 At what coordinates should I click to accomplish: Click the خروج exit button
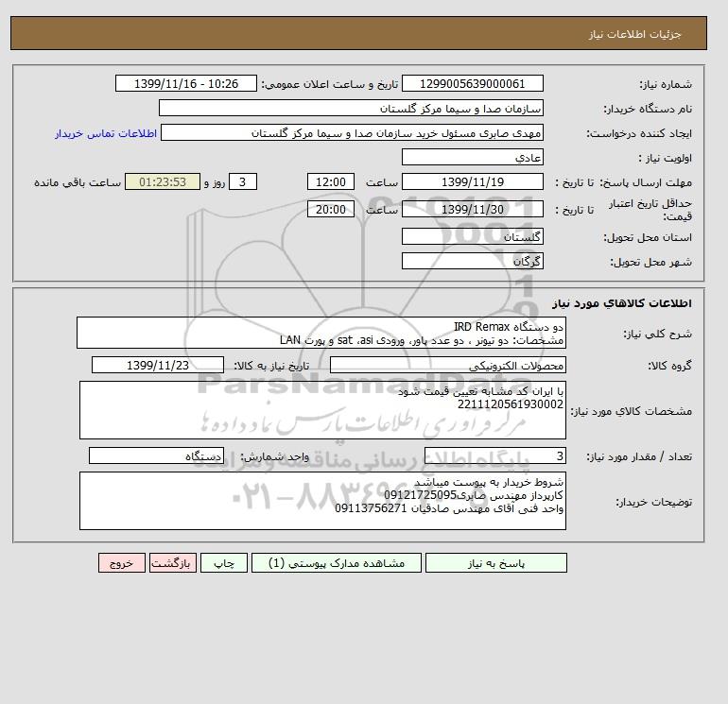click(122, 563)
